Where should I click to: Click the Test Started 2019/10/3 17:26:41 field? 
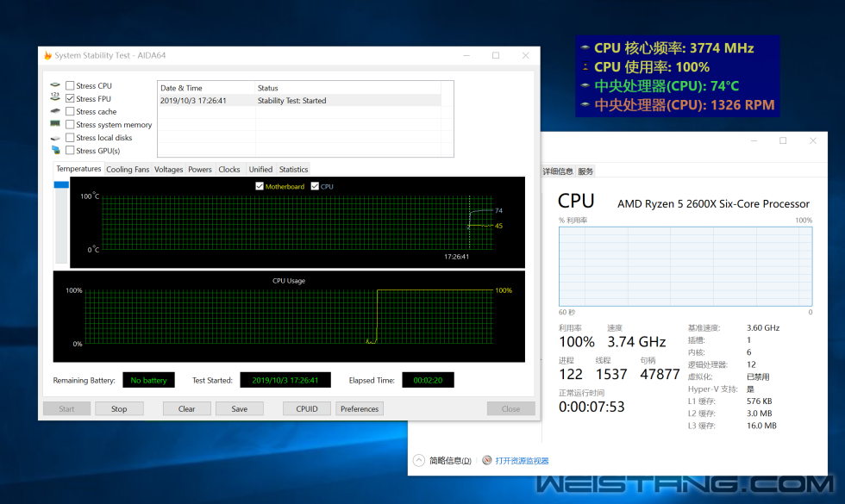click(x=285, y=380)
